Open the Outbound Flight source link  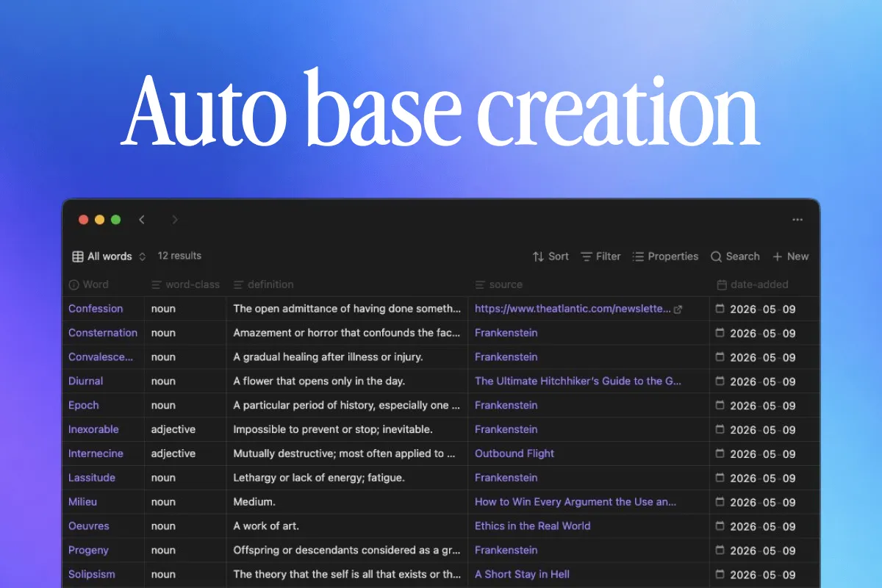coord(514,453)
